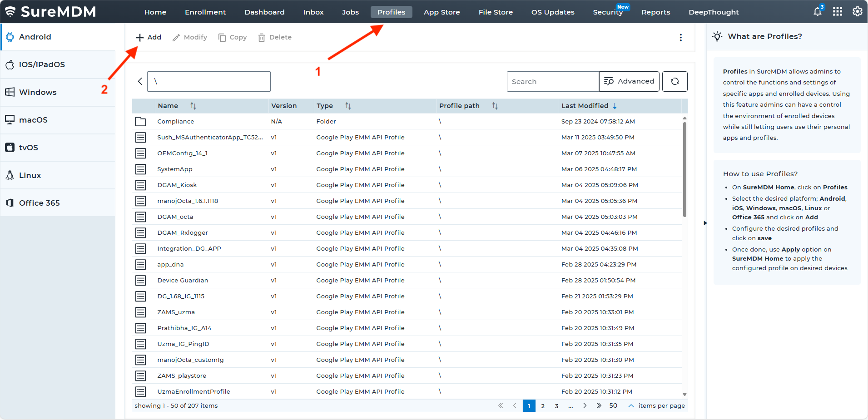The height and width of the screenshot is (420, 868).
Task: Click the Search input field
Action: [552, 82]
